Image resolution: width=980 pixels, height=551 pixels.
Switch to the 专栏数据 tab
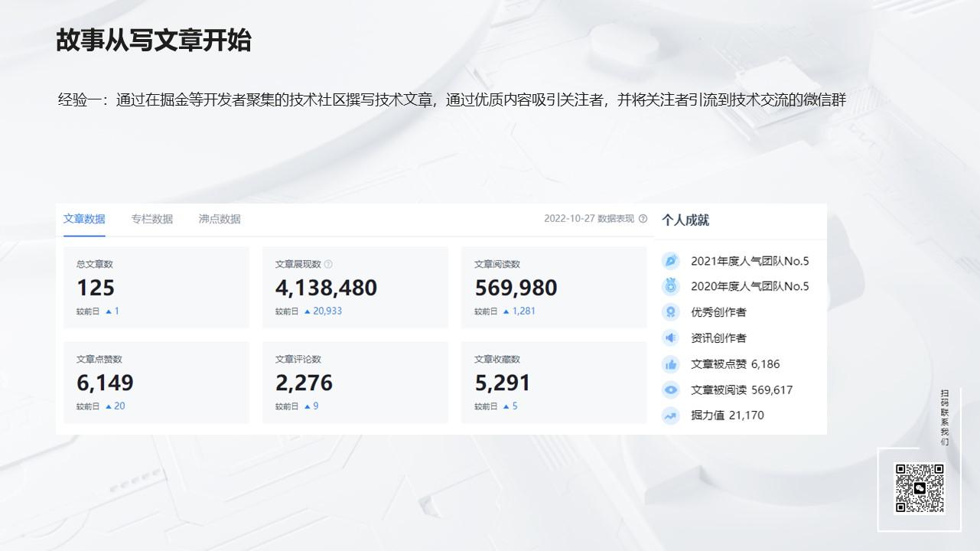(152, 219)
